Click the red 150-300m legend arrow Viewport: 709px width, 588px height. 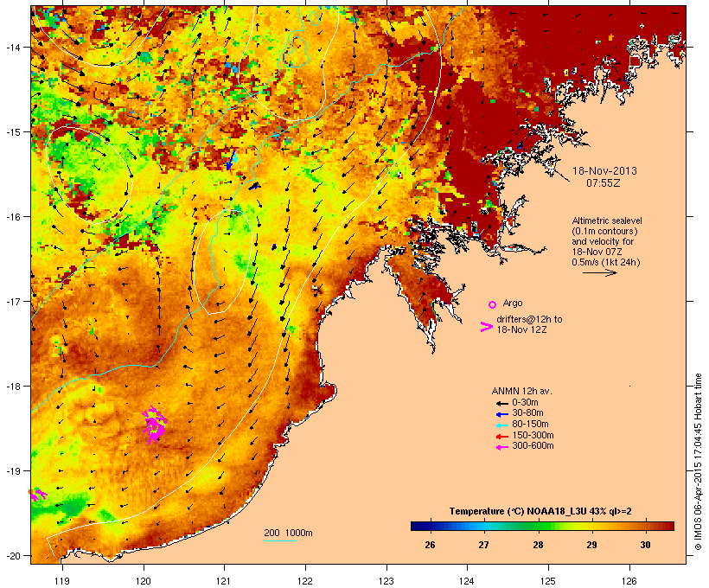click(x=501, y=437)
